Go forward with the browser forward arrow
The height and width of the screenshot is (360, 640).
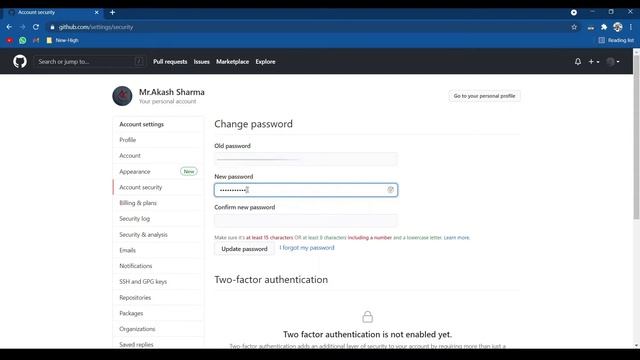tap(22, 27)
